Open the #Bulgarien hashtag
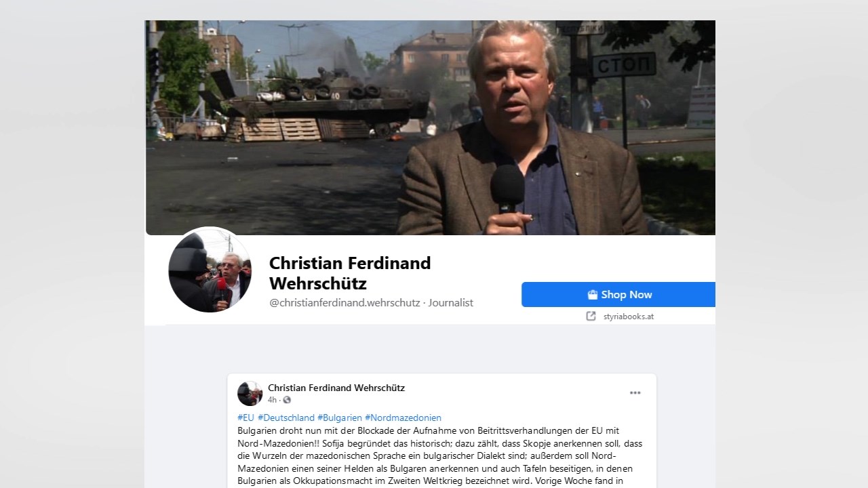The width and height of the screenshot is (868, 488). pos(340,418)
